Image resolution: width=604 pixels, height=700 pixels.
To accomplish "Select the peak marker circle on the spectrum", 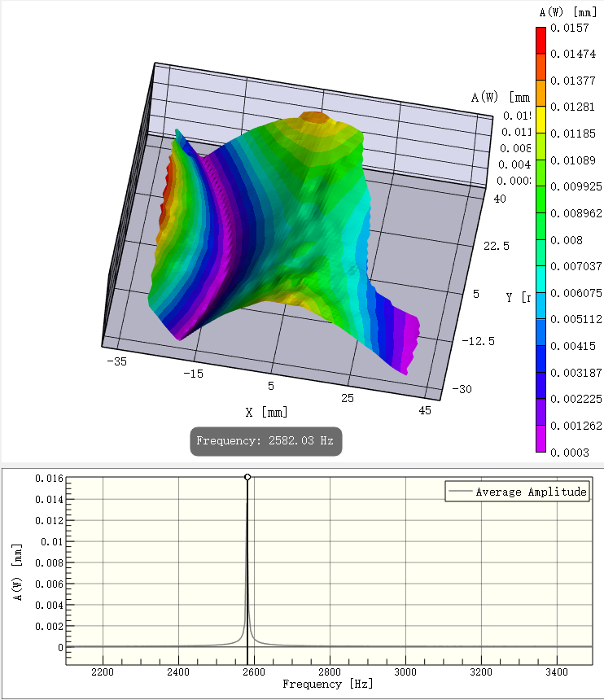I will pos(247,477).
